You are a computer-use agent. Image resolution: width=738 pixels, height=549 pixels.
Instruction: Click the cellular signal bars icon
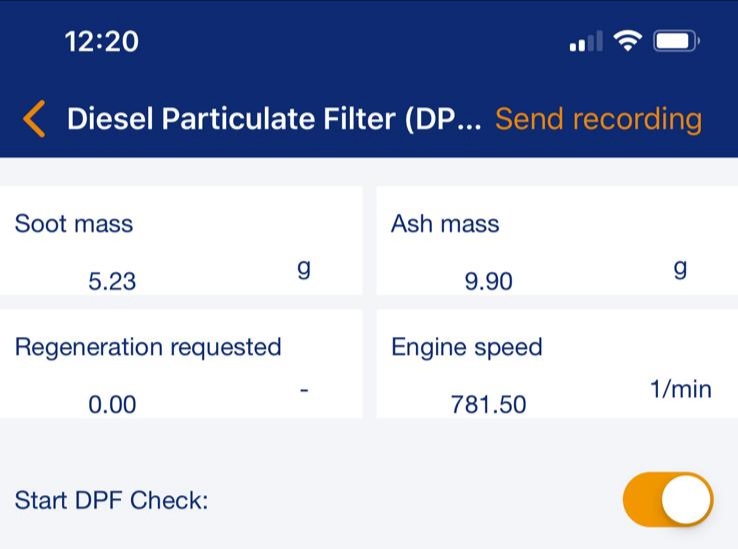[x=586, y=42]
